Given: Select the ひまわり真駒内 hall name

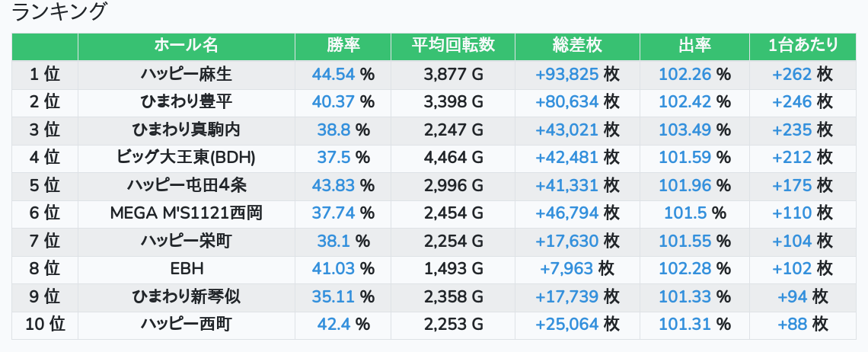Looking at the screenshot, I should tap(186, 130).
